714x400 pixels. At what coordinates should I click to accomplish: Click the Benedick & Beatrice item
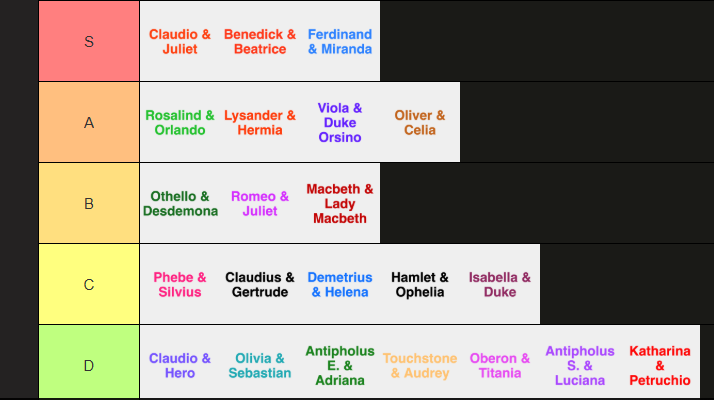(x=260, y=42)
